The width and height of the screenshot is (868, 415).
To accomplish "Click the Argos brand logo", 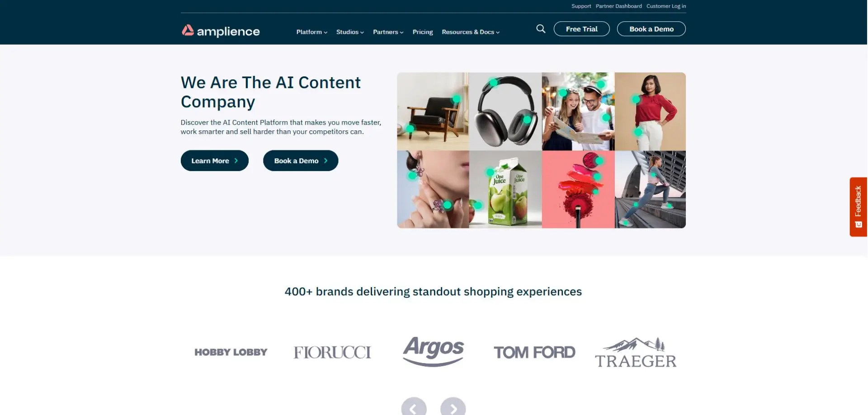I will coord(433,351).
